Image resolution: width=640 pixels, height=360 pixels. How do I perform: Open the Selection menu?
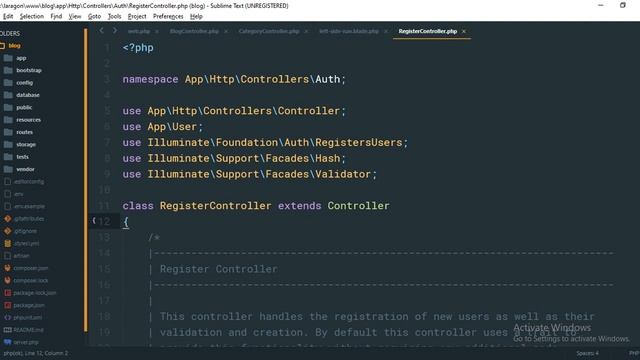pyautogui.click(x=31, y=16)
